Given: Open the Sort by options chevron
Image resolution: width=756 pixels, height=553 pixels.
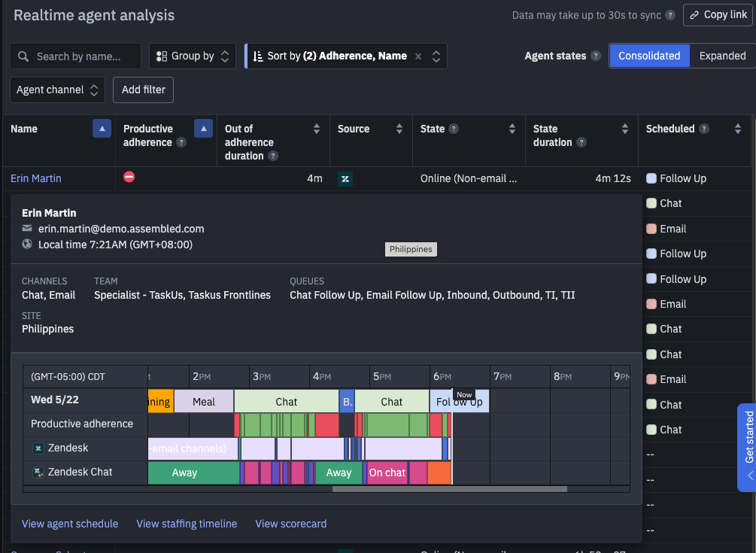Looking at the screenshot, I should pyautogui.click(x=437, y=56).
